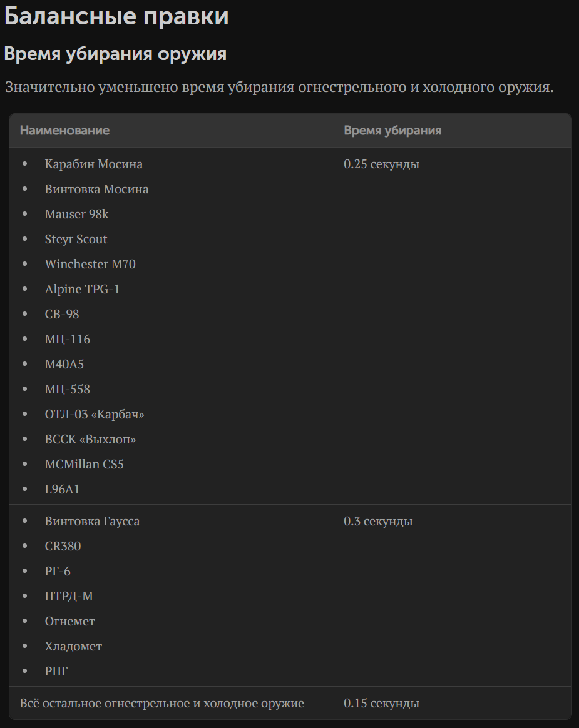Select the L96A1 list item
Screen dimensions: 579x728
[x=62, y=489]
